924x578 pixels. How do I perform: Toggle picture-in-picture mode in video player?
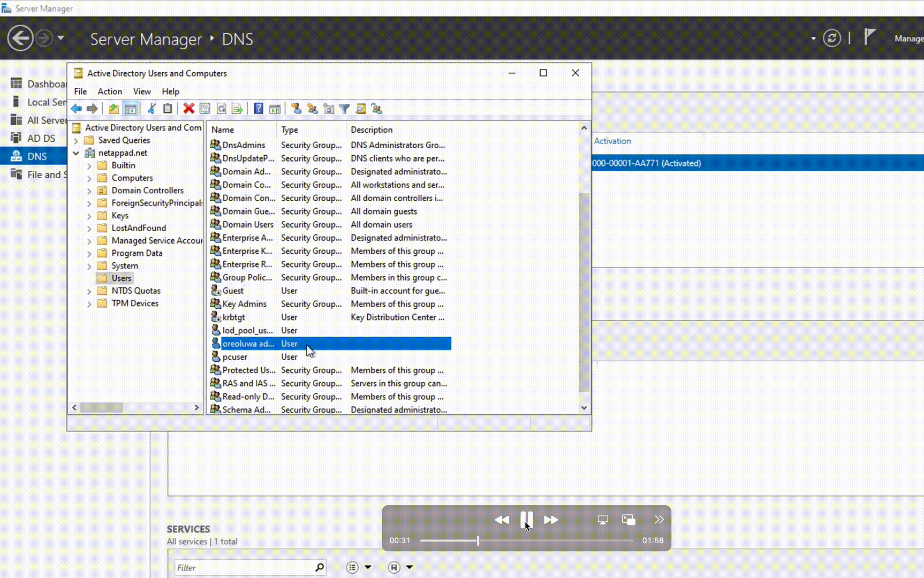pyautogui.click(x=628, y=519)
